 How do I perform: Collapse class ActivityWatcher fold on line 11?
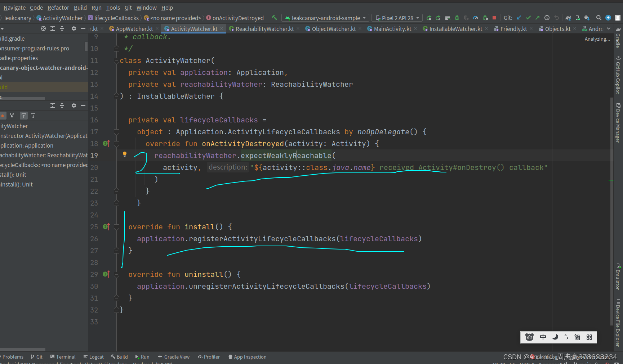click(x=116, y=60)
